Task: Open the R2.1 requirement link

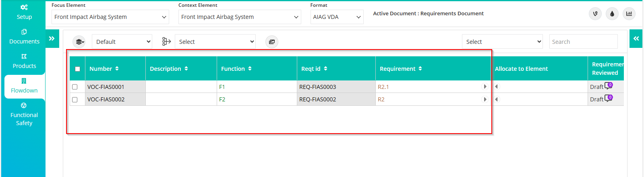Action: pyautogui.click(x=383, y=87)
